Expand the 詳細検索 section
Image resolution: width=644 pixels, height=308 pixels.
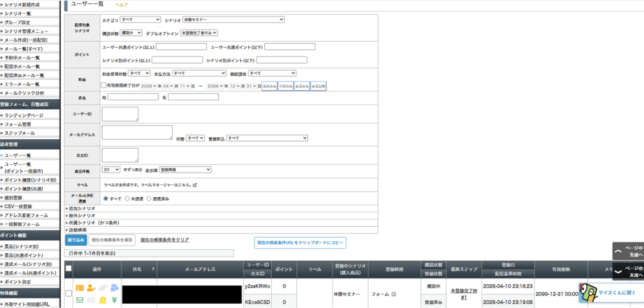pyautogui.click(x=80, y=230)
